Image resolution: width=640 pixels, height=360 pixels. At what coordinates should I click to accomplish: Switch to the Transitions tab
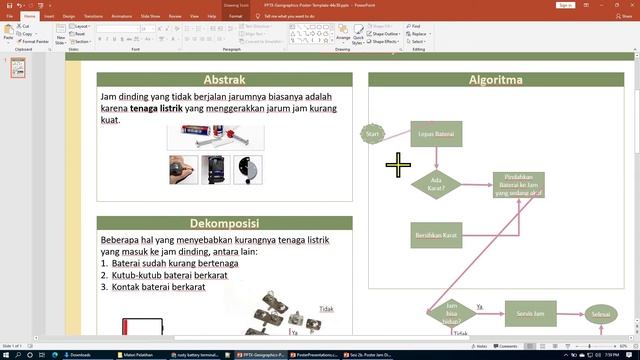tap(93, 16)
